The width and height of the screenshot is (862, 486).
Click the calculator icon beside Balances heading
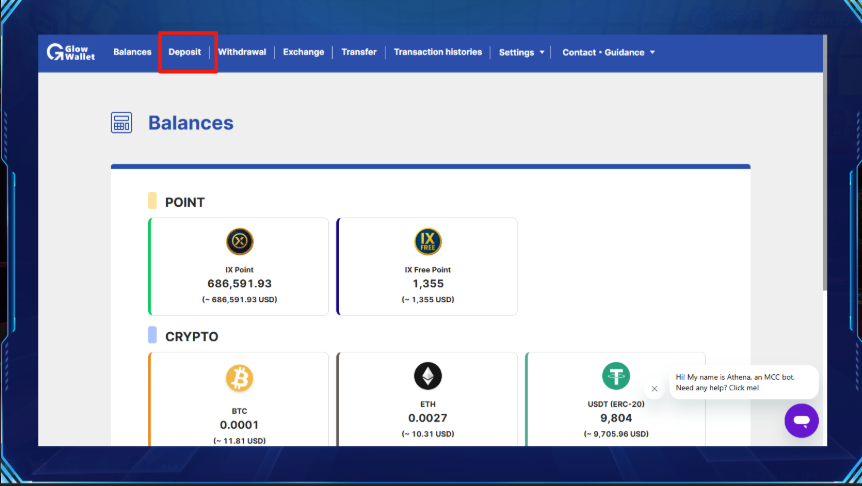coord(121,123)
